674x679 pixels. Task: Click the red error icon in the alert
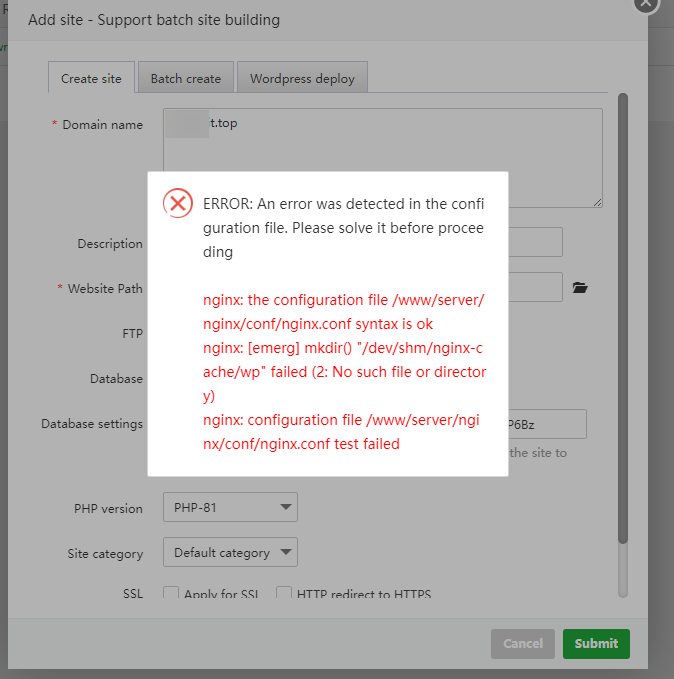178,203
